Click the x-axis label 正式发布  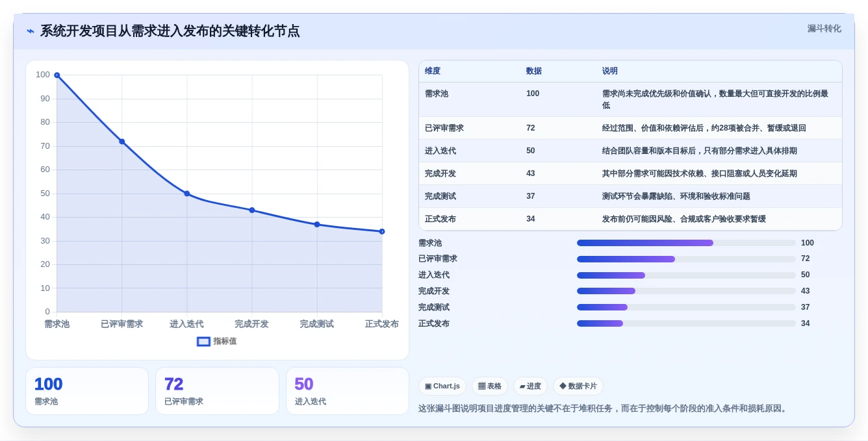tap(382, 323)
